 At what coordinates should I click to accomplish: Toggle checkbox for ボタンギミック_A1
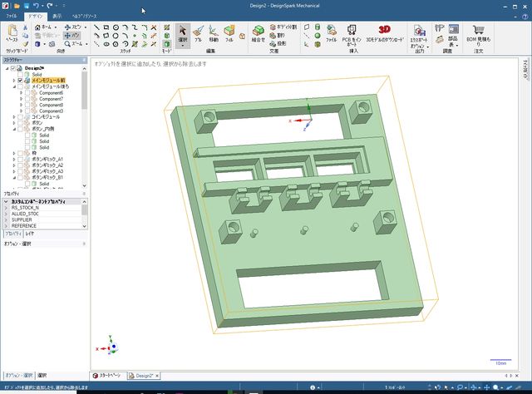20,159
